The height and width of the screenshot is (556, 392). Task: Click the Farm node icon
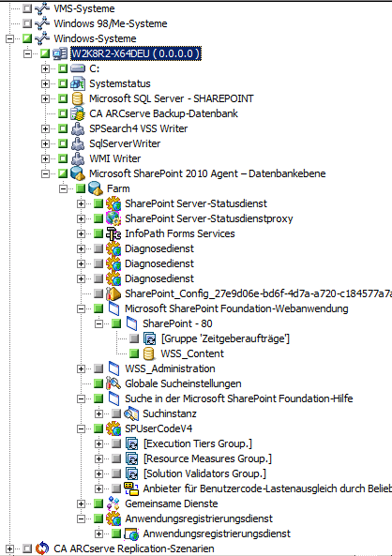click(96, 188)
